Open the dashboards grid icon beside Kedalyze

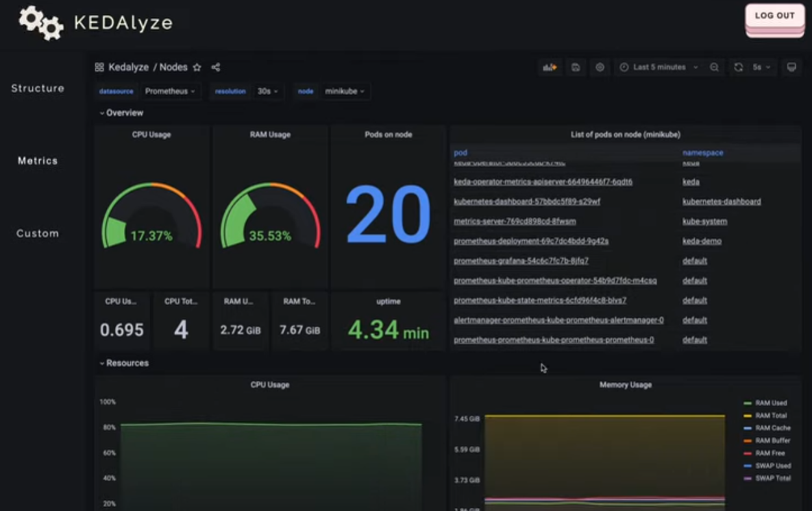pos(99,67)
